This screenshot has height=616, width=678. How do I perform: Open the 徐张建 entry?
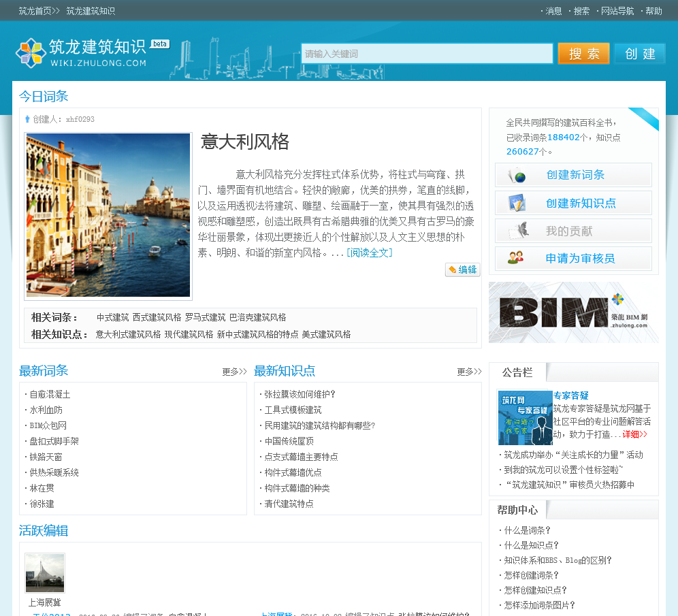click(42, 504)
